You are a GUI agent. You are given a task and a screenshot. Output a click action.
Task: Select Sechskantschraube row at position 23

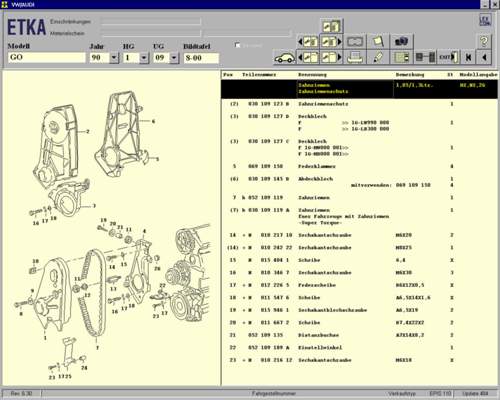click(x=359, y=360)
